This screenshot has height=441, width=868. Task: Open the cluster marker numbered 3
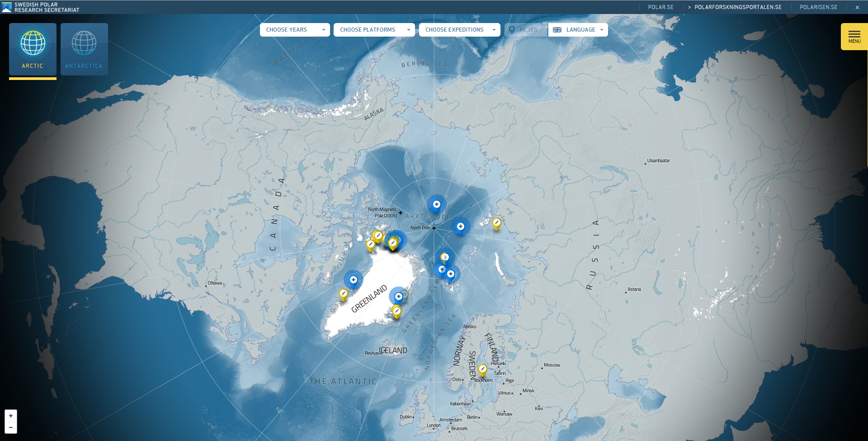pos(445,257)
